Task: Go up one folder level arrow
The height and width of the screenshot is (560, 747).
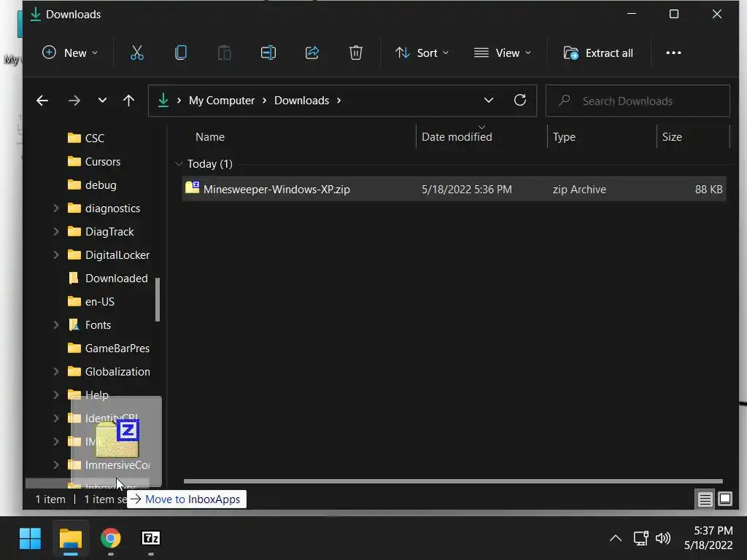Action: (x=128, y=101)
